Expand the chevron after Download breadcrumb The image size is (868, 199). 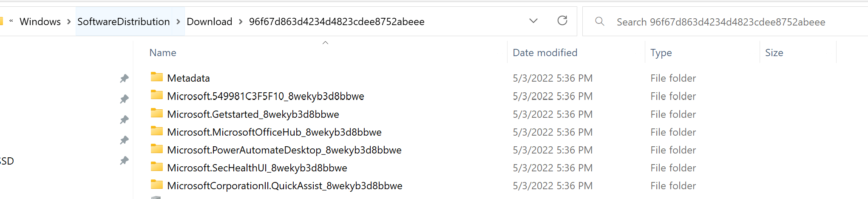(241, 22)
